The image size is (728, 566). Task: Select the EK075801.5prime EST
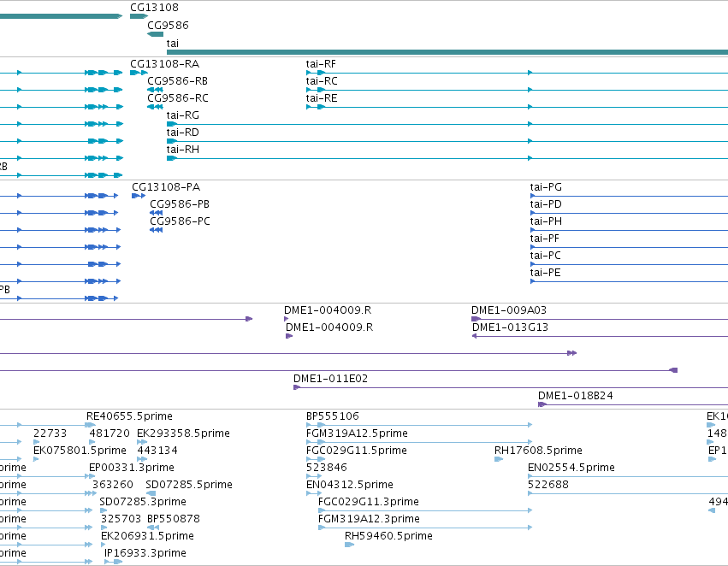coord(80,451)
